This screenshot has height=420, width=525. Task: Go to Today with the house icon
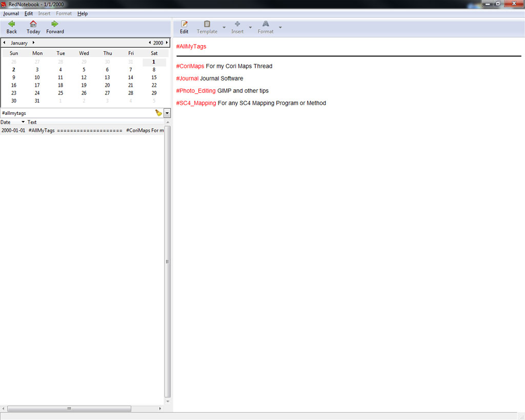click(33, 24)
